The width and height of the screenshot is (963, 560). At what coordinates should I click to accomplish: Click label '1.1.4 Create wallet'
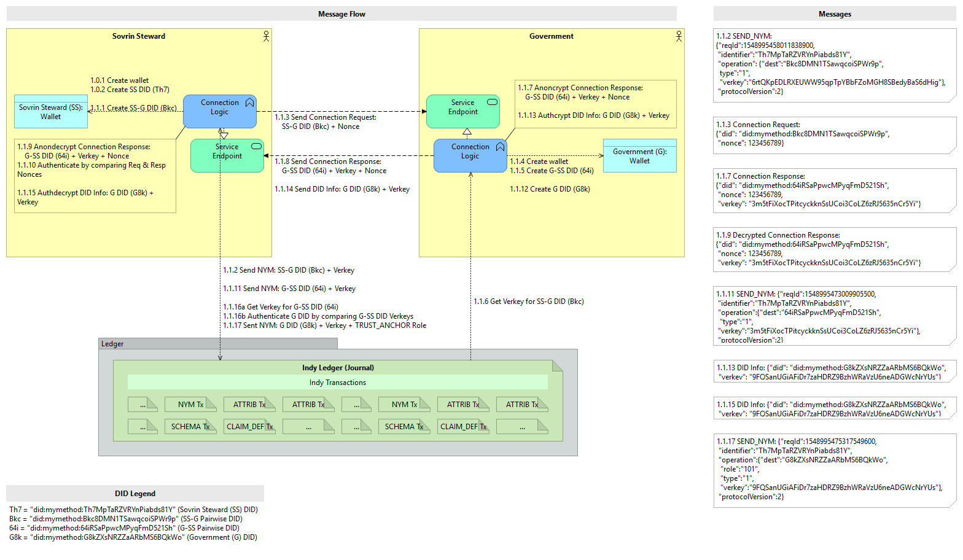click(539, 161)
